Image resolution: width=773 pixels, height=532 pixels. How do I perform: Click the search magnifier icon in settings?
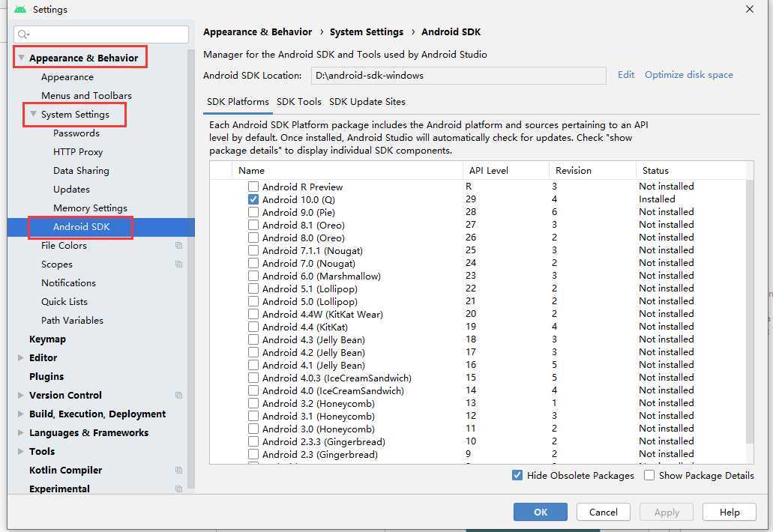pyautogui.click(x=23, y=34)
